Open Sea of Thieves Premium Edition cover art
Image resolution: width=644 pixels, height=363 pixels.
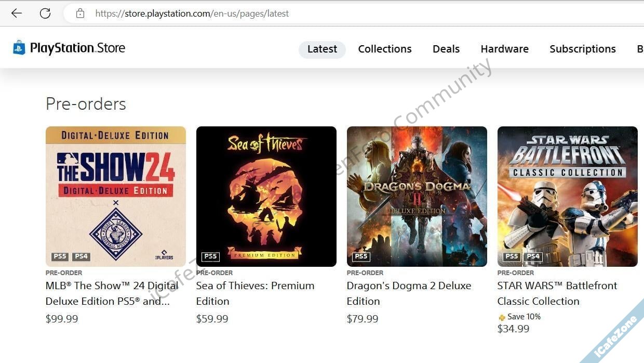[266, 197]
